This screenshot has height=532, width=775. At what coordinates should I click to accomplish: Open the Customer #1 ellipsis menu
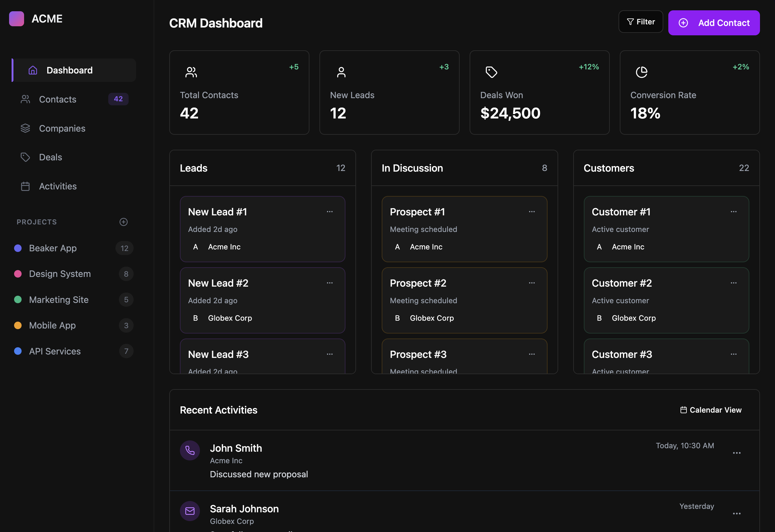733,212
